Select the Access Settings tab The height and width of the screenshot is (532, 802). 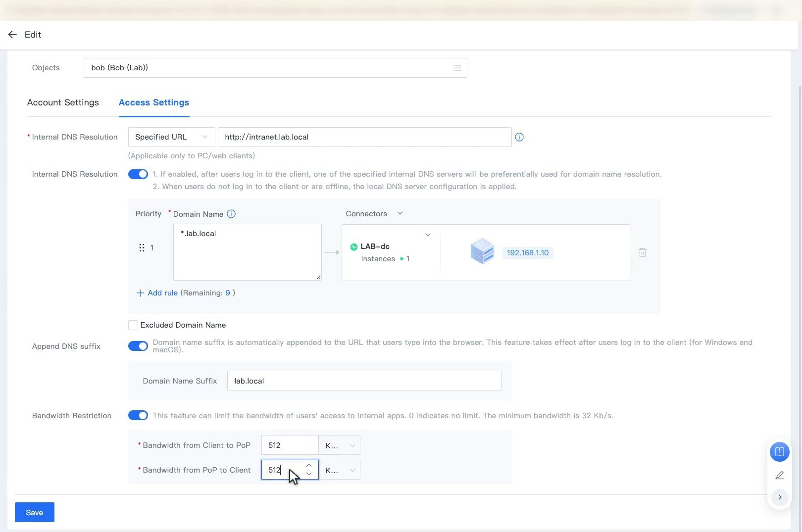154,102
